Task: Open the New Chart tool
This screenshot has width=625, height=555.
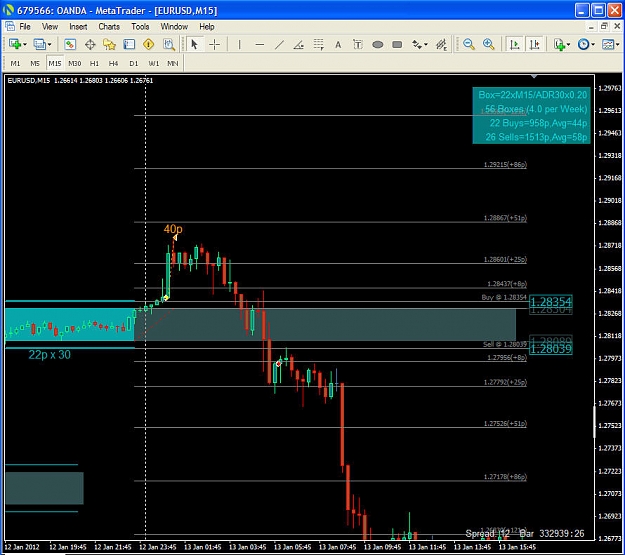Action: pos(15,44)
